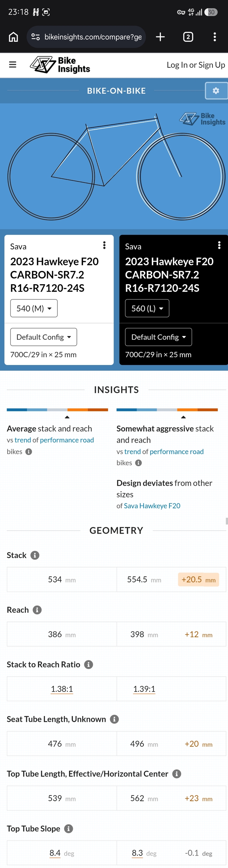The width and height of the screenshot is (228, 868).
Task: Go to the Bike Insights logo homepage
Action: [60, 64]
